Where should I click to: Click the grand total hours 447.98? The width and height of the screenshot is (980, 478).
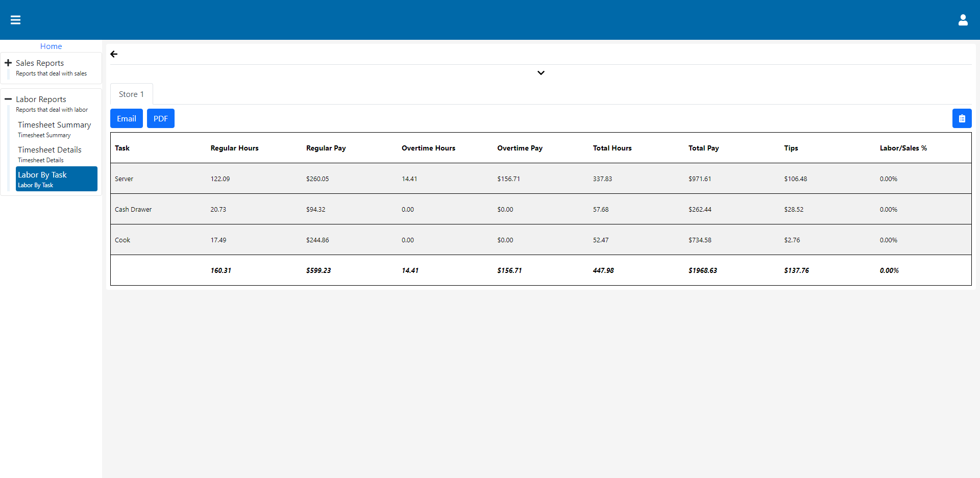coord(603,270)
